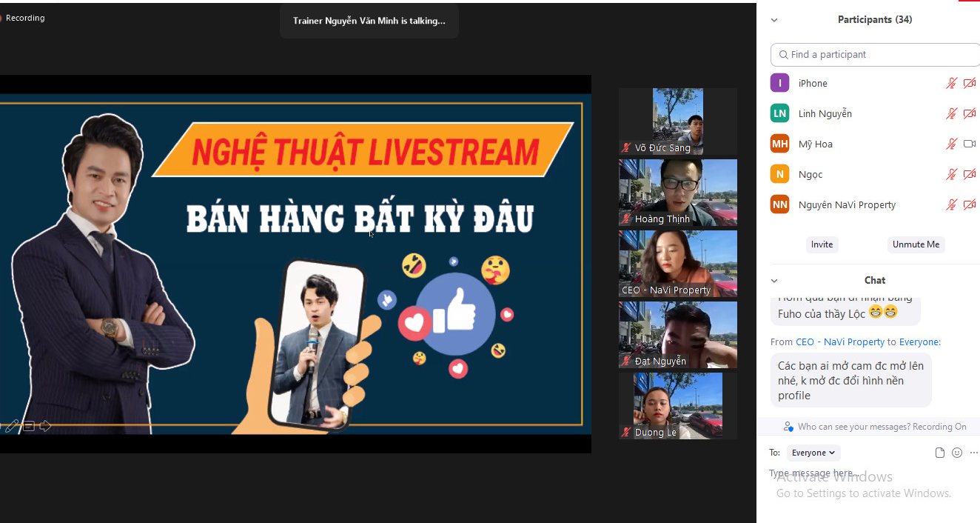Click the muted mic icon on Võ Đức Sang's thumbnail
Viewport: 980px width, 523px height.
(x=626, y=148)
